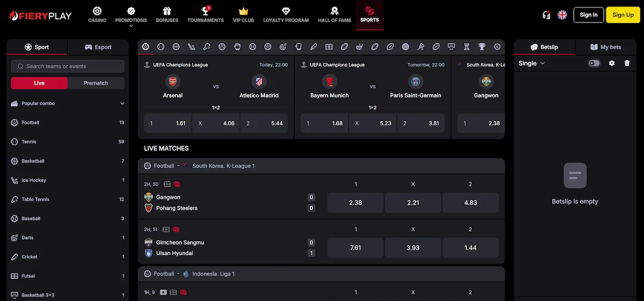
Task: Open the Betslip tab
Action: [x=544, y=47]
